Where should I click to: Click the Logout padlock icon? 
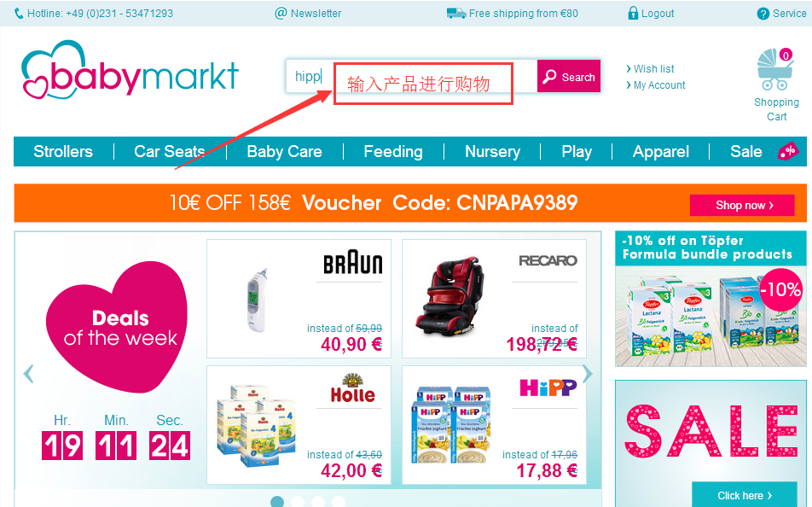[x=633, y=13]
